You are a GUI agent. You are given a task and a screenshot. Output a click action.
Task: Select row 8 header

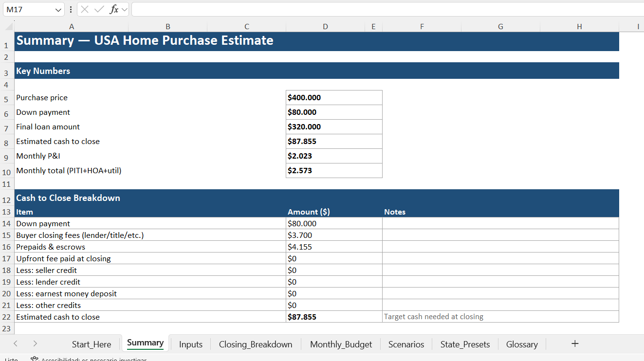pos(7,142)
